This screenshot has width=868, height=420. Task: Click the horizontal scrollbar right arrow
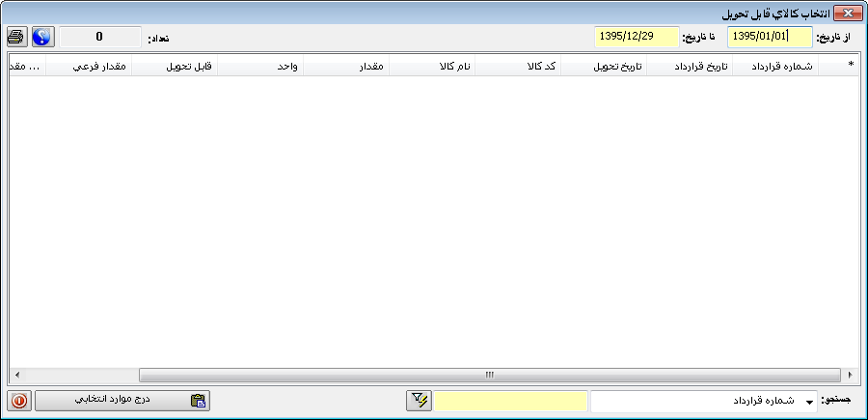coord(850,375)
